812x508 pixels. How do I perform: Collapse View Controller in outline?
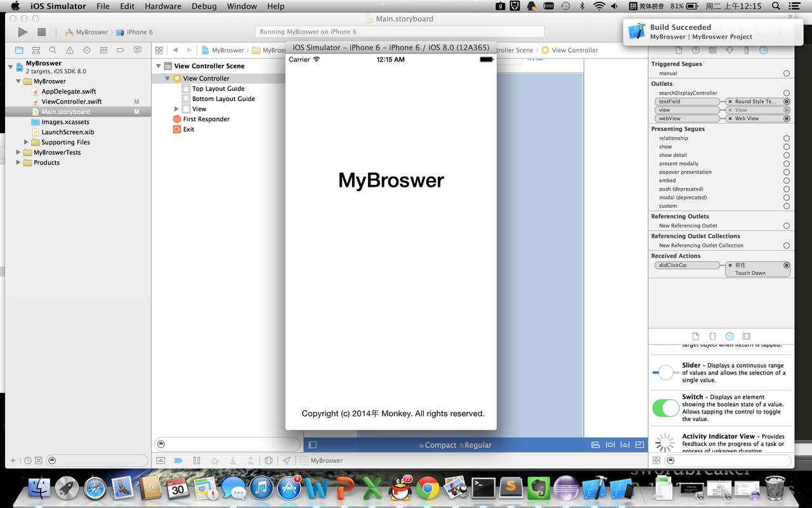(167, 79)
